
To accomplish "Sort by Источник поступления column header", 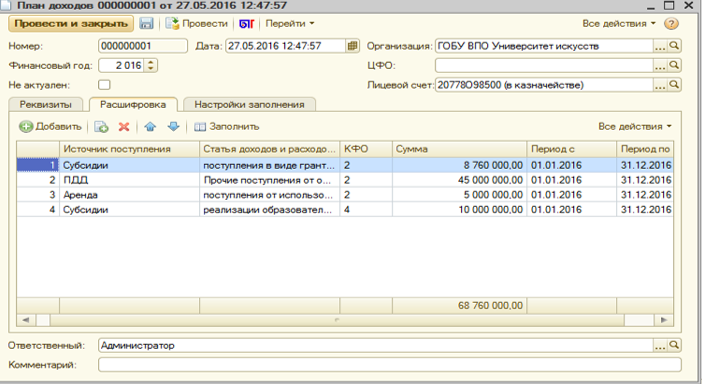I will (129, 149).
